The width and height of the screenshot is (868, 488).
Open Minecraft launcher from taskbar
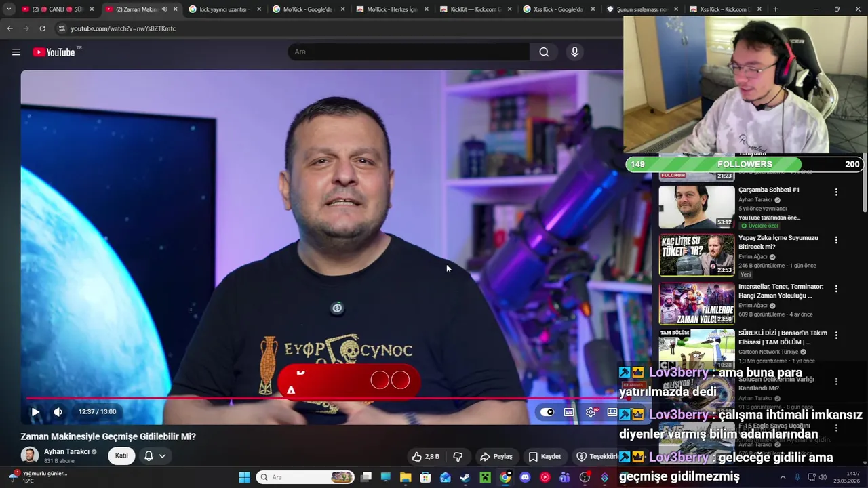[485, 477]
